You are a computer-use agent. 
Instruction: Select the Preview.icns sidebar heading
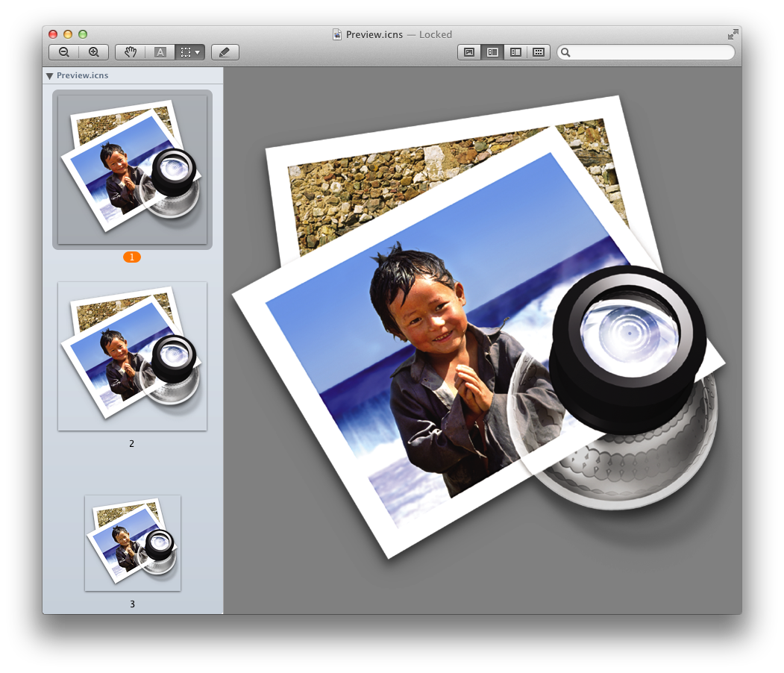(x=83, y=75)
